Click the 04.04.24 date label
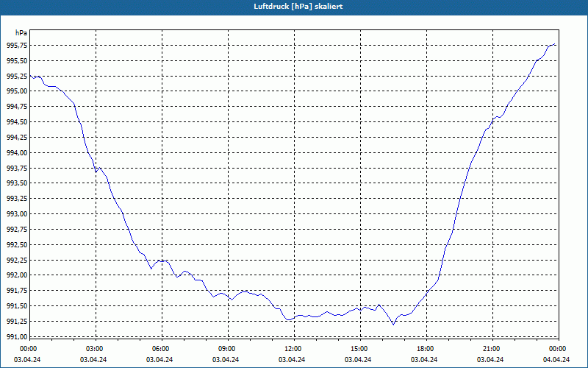Viewport: 588px width, 368px height. point(556,359)
